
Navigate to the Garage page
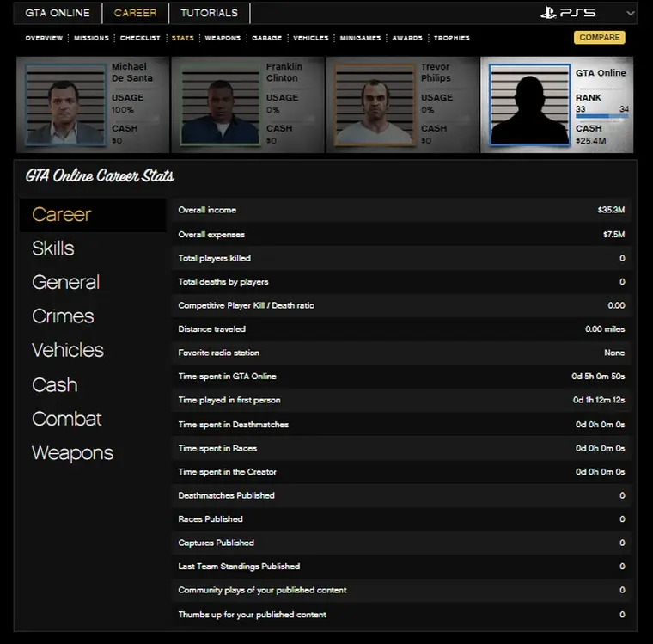(x=266, y=38)
